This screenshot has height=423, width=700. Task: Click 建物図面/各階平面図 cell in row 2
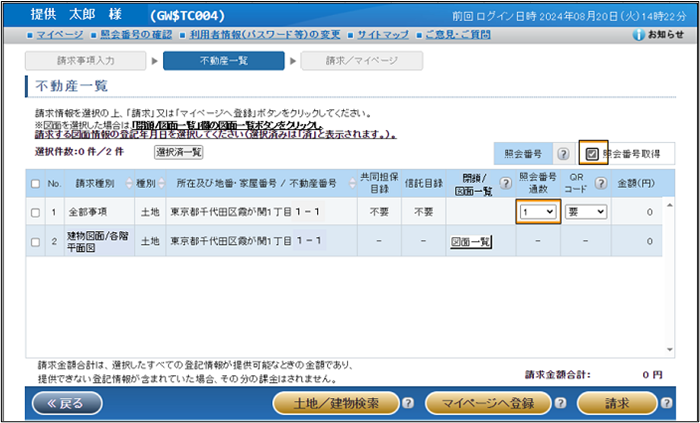coord(99,242)
